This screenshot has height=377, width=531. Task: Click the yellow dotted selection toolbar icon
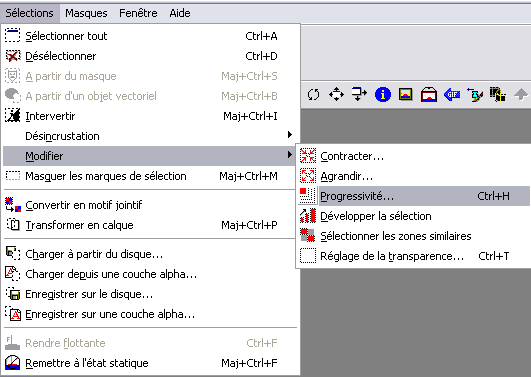tap(498, 95)
